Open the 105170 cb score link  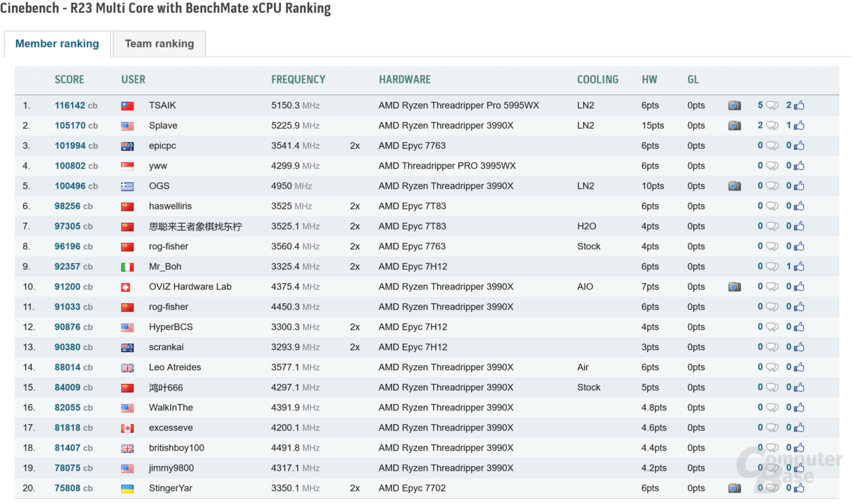pos(76,125)
